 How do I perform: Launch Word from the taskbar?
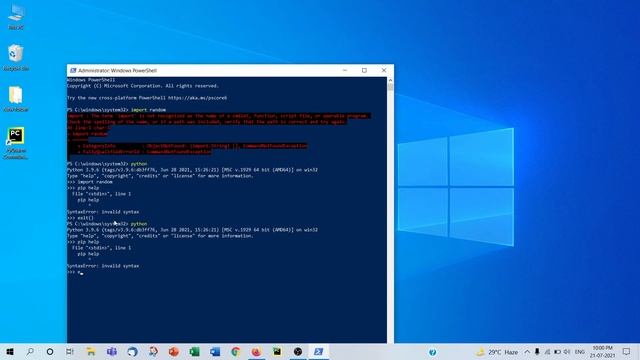(x=215, y=351)
